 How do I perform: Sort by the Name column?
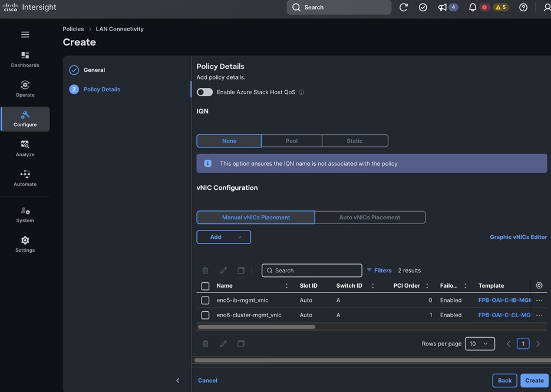(286, 285)
